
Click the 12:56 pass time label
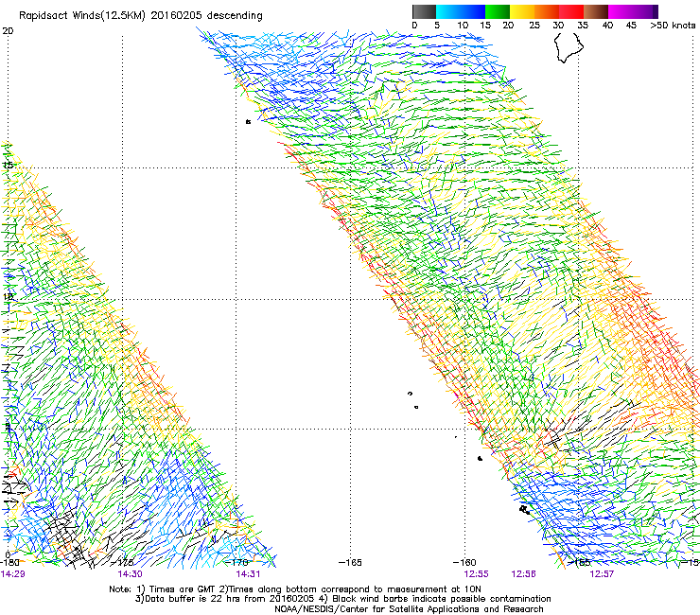(x=523, y=573)
